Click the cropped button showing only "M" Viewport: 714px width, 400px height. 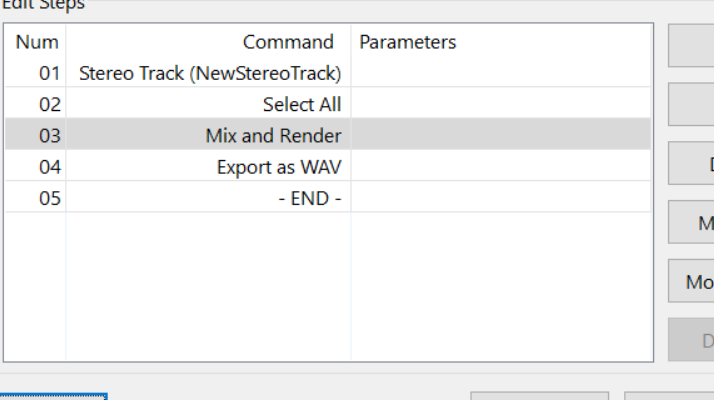coord(691,222)
